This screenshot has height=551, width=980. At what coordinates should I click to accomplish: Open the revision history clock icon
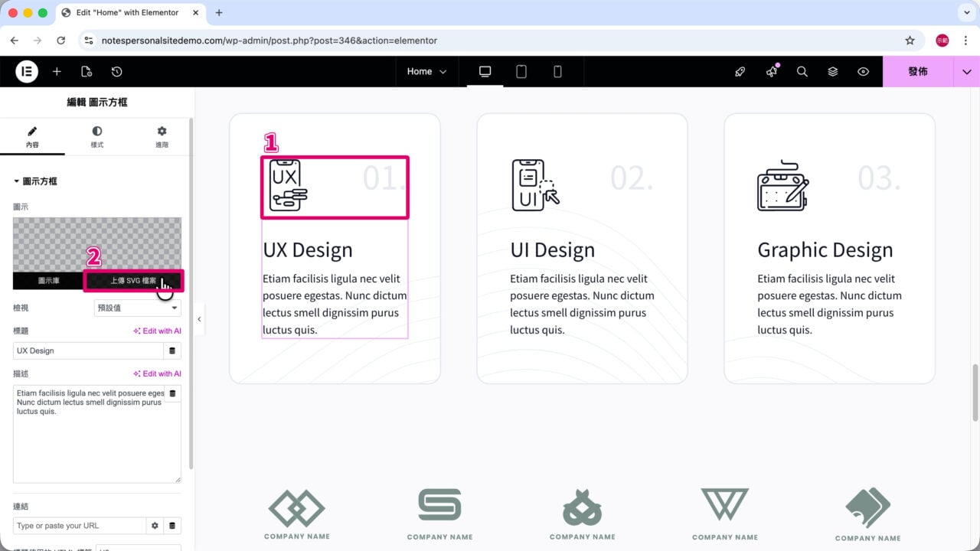116,71
